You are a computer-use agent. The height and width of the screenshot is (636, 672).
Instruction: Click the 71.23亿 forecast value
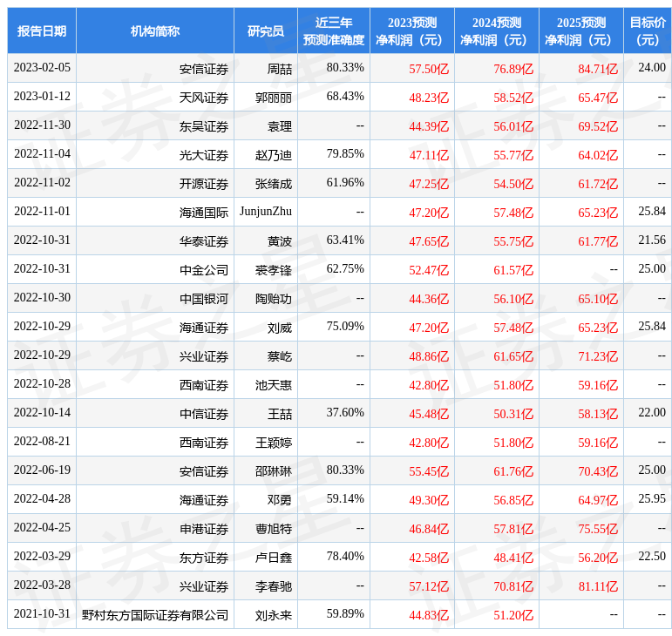click(x=598, y=356)
